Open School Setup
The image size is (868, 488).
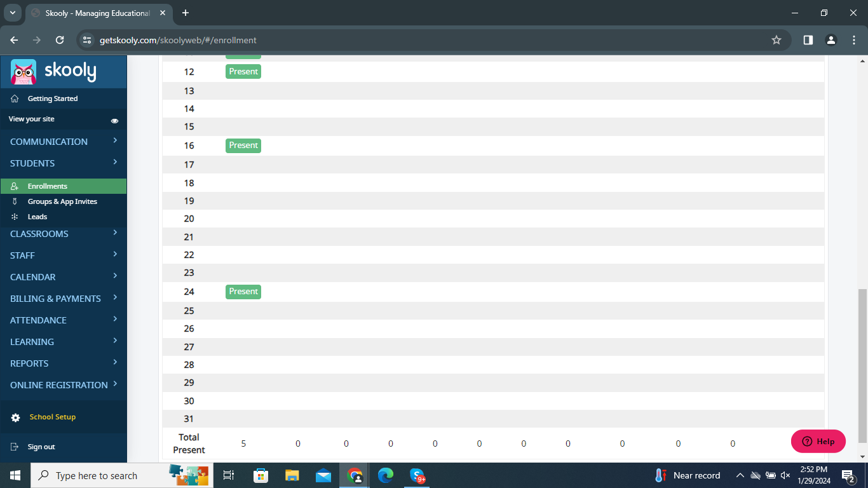53,417
